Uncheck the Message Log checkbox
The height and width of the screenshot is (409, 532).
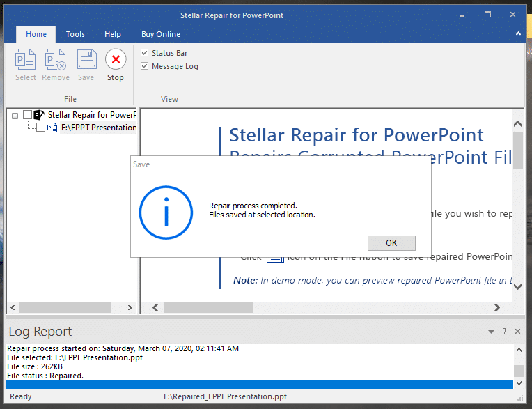pyautogui.click(x=145, y=66)
